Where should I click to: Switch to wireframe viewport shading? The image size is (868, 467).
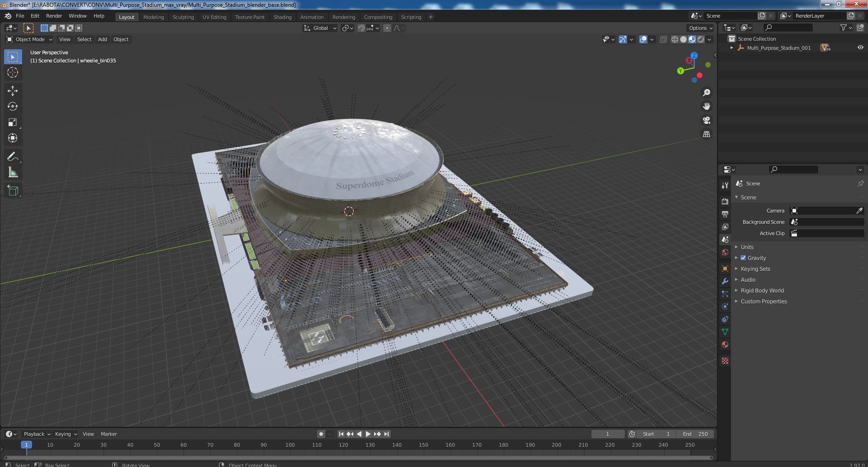coord(675,39)
